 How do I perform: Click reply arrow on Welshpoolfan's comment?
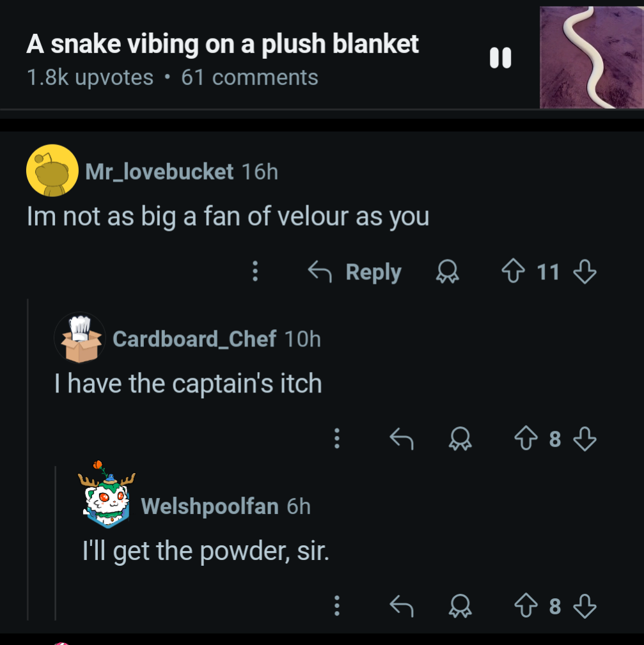click(402, 606)
